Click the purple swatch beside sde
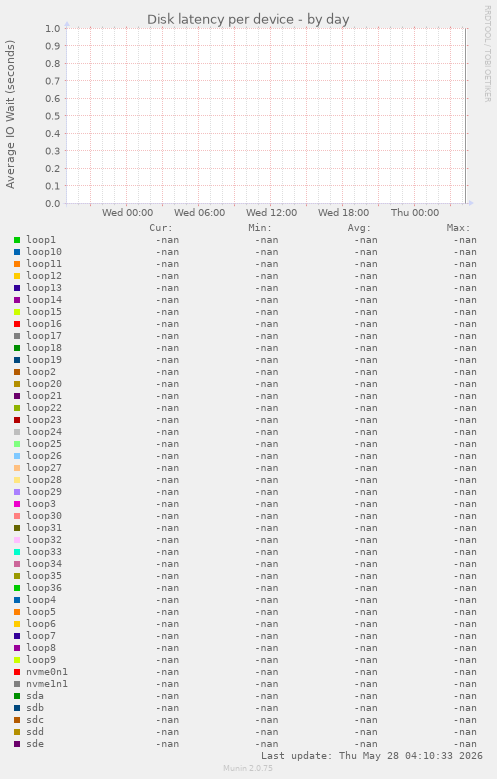This screenshot has height=779, width=497. [x=17, y=744]
